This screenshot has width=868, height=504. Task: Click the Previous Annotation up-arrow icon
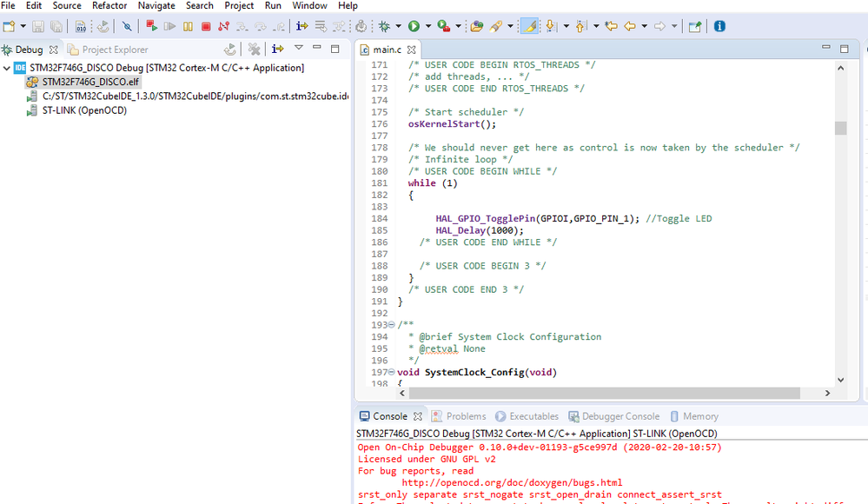coord(580,26)
